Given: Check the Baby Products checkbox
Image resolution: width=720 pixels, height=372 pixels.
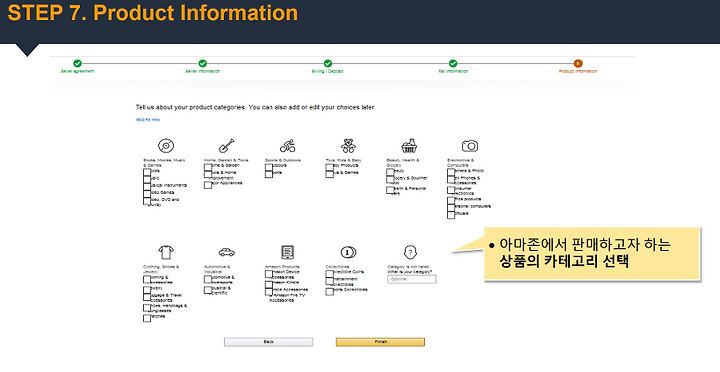Looking at the screenshot, I should click(x=329, y=167).
